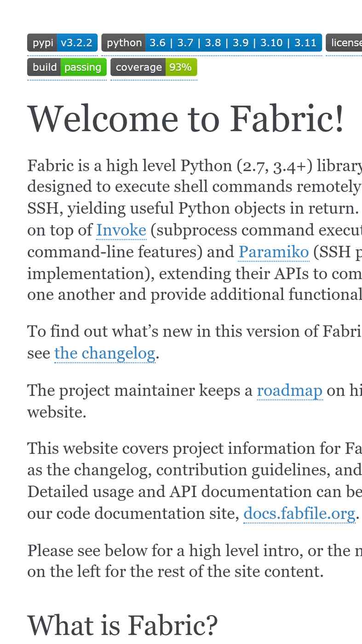Viewport: 362px width, 644px height.
Task: Click the blue v3.2.2 version number
Action: click(77, 43)
